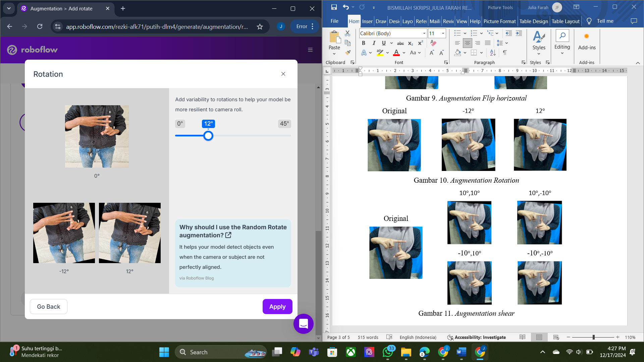Screen dimensions: 644x362
Task: Open font color dropdown arrow
Action: click(404, 53)
